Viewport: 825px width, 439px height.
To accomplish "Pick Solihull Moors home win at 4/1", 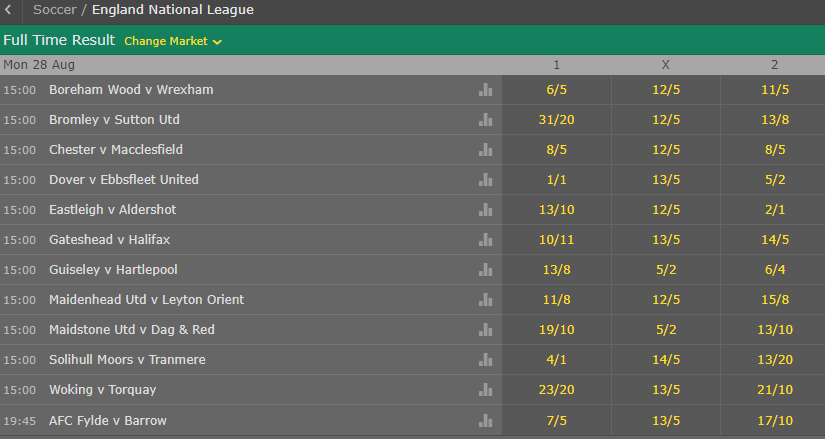I will point(557,360).
